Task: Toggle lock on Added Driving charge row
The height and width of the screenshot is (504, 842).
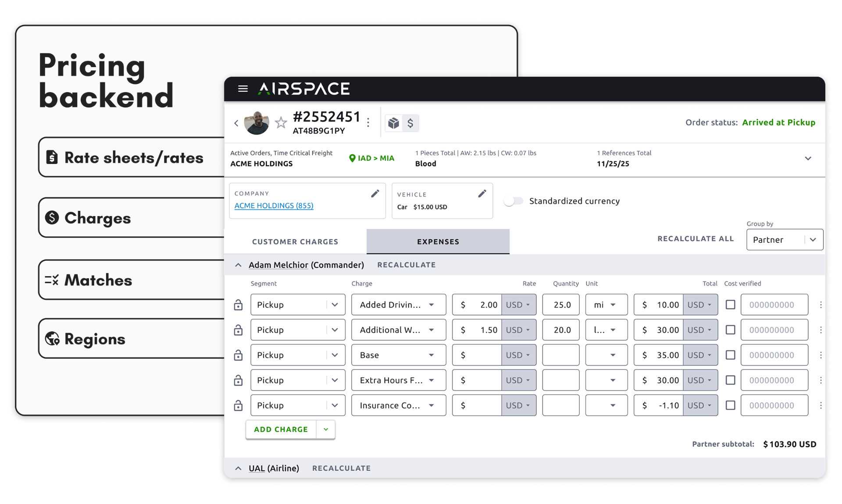Action: 238,305
